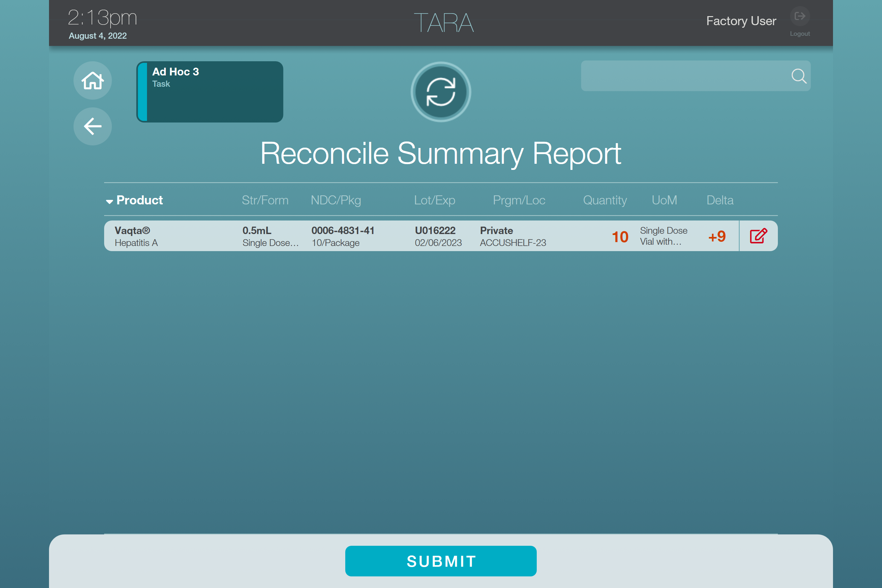Edit the Vaqta row entry
Viewport: 882px width, 588px height.
758,236
